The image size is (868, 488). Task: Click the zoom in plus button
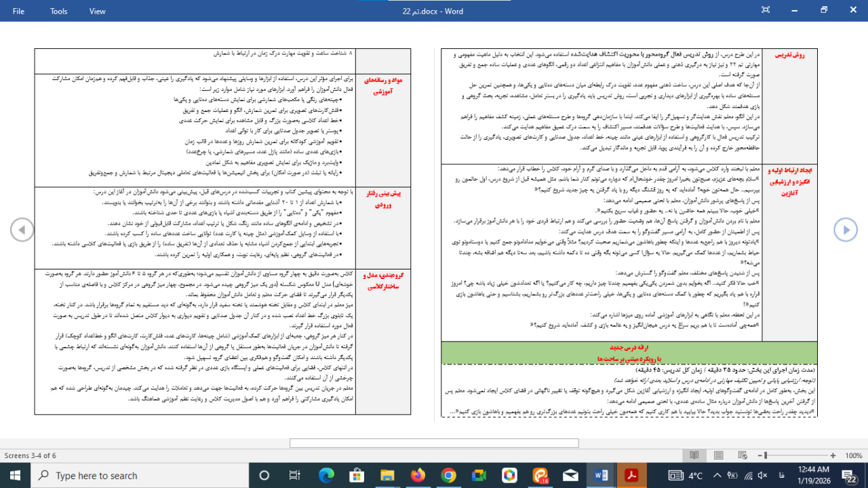[834, 455]
